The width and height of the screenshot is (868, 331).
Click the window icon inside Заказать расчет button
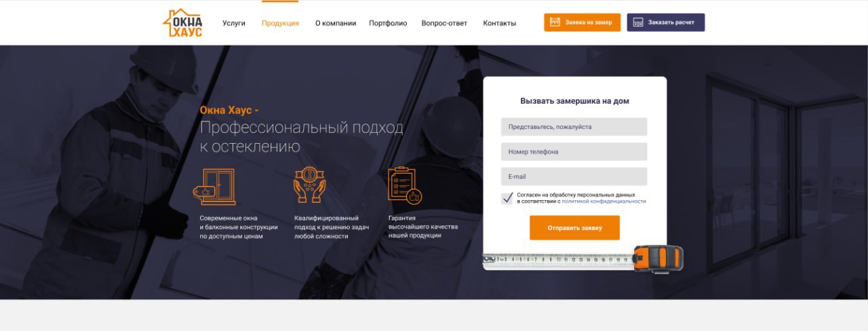637,22
